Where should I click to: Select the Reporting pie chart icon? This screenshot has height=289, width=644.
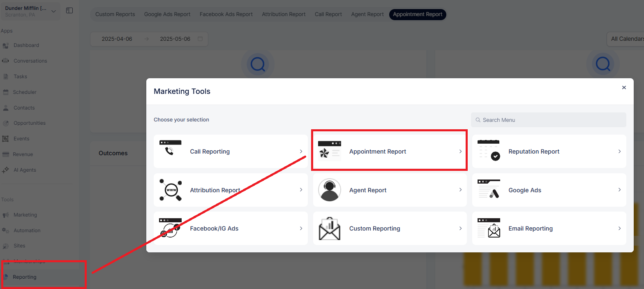tap(5, 277)
